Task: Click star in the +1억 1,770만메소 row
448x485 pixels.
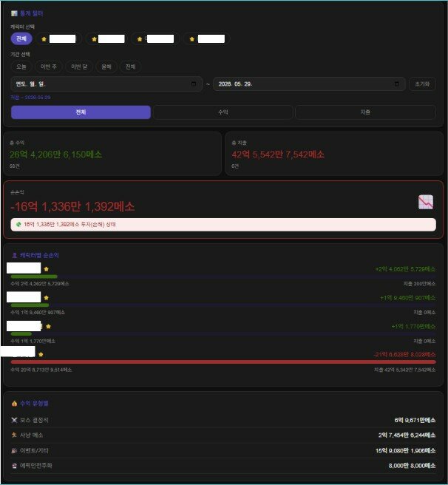Action: tap(48, 326)
